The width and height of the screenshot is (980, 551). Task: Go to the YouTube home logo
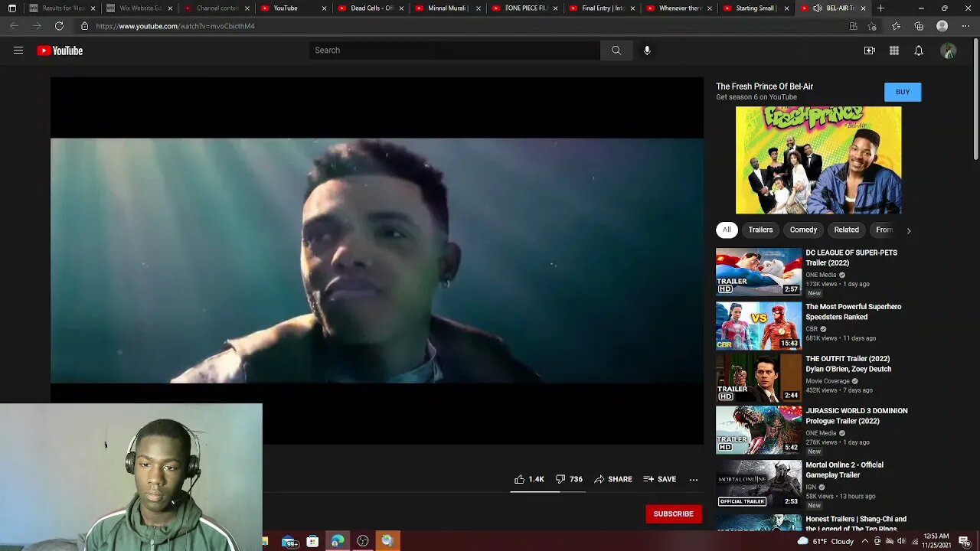point(60,51)
